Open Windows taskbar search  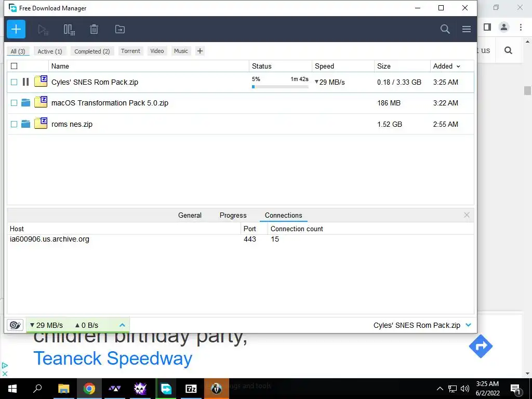click(x=37, y=389)
